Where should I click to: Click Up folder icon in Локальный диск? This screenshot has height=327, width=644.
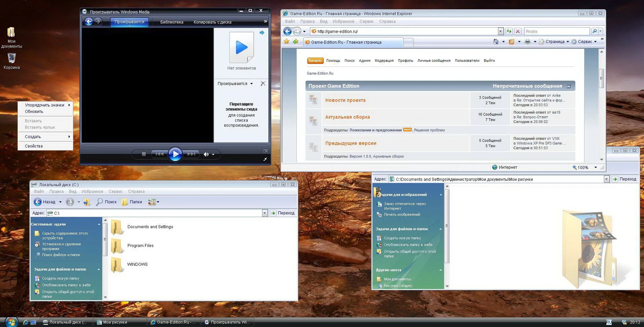(87, 202)
